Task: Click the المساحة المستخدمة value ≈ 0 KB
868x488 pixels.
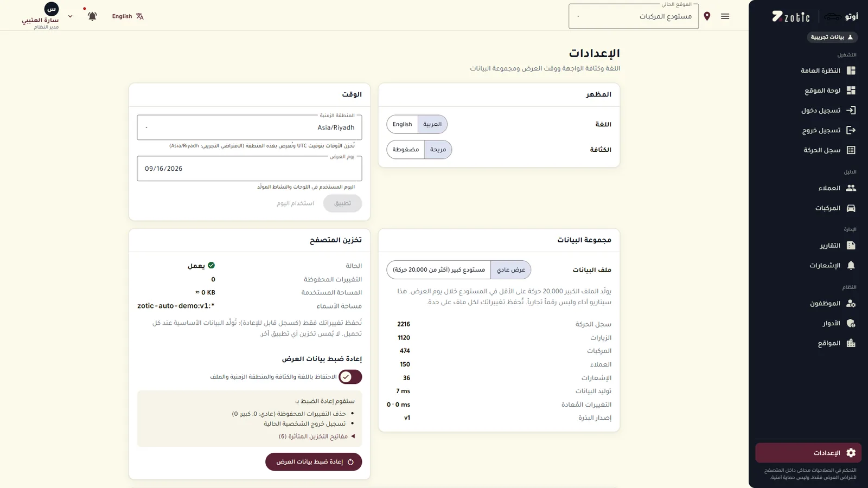Action: click(x=205, y=292)
